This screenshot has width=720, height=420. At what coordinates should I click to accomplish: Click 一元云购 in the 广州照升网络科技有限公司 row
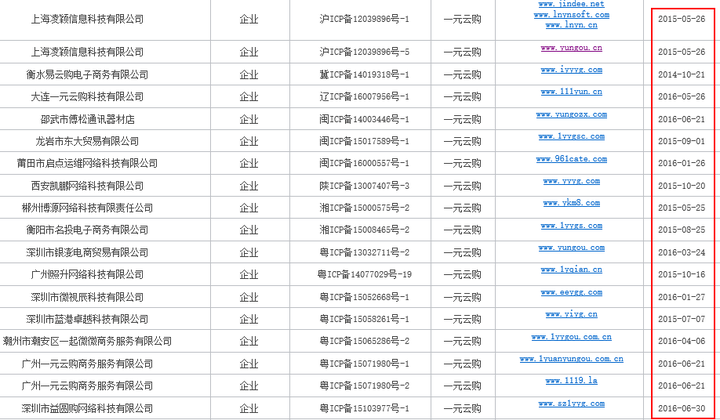pos(463,274)
